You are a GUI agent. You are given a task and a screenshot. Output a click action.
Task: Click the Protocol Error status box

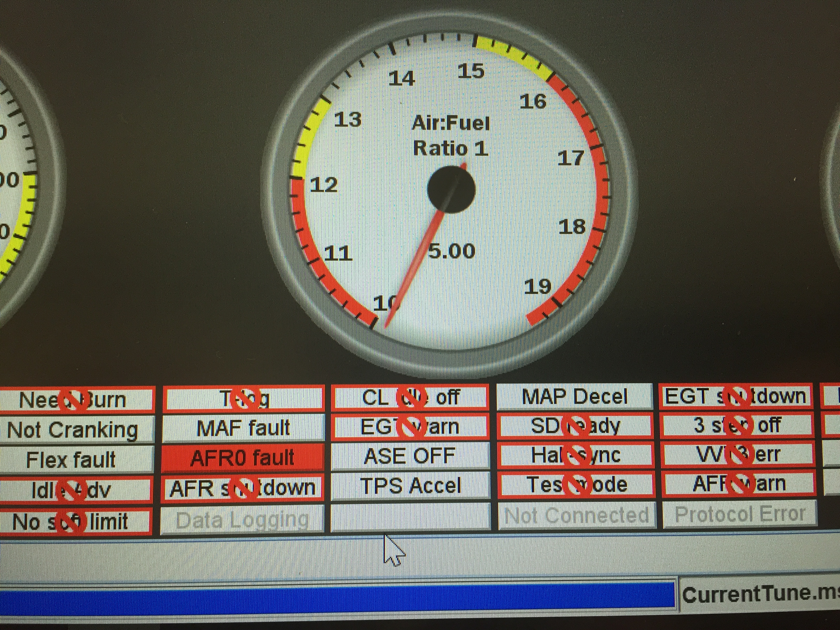[740, 514]
